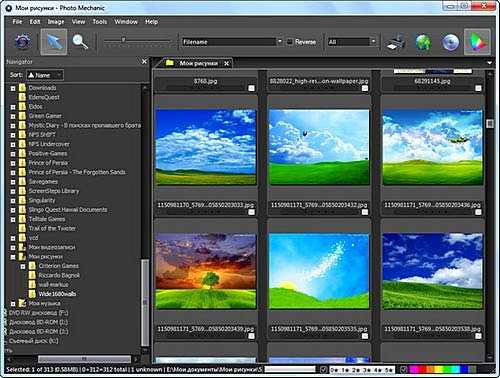Select the Prince of Persia - The Forgotten Sands folder
Screen dimensions: 500x378
[x=77, y=172]
